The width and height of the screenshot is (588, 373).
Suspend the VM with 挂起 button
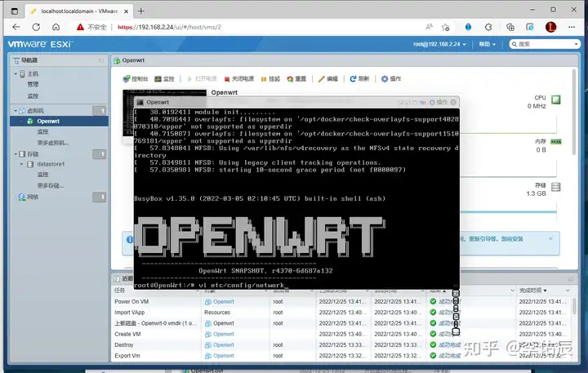click(x=270, y=78)
